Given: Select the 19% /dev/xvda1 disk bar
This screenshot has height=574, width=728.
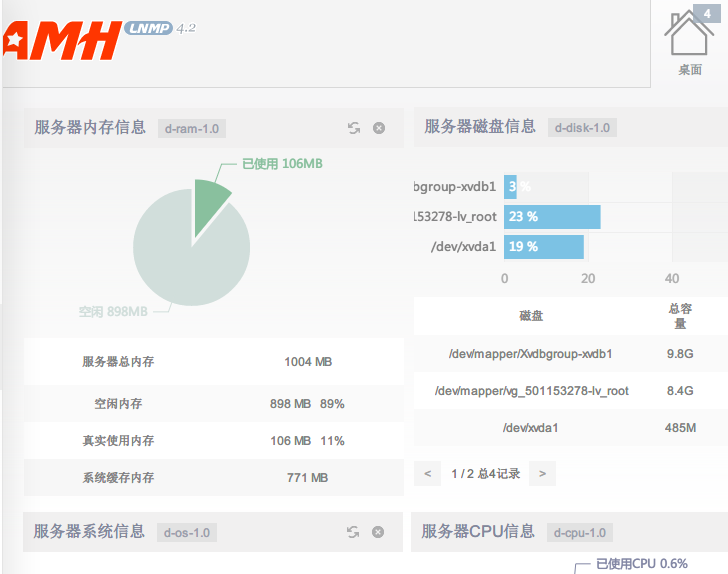Looking at the screenshot, I should click(544, 246).
